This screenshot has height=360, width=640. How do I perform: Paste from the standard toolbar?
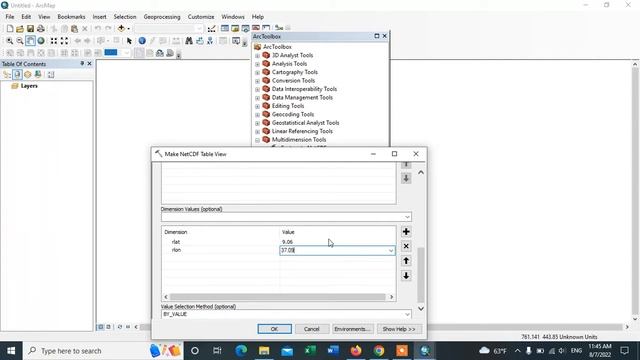[x=74, y=29]
